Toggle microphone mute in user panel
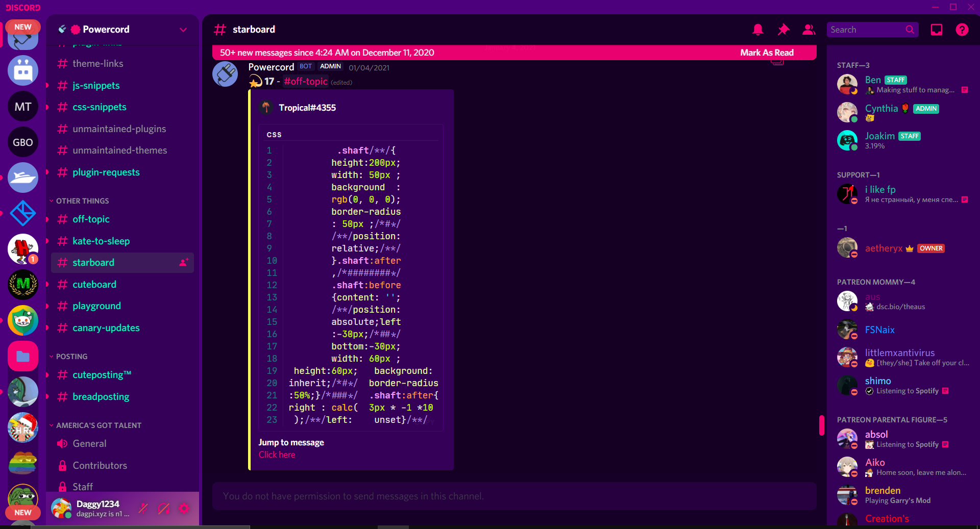Image resolution: width=980 pixels, height=529 pixels. click(x=143, y=508)
